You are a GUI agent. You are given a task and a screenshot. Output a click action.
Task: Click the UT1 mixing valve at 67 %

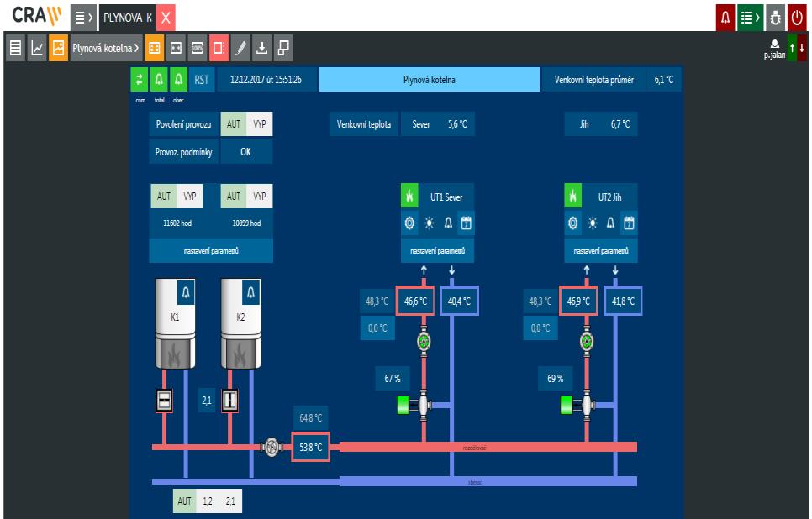tap(416, 405)
